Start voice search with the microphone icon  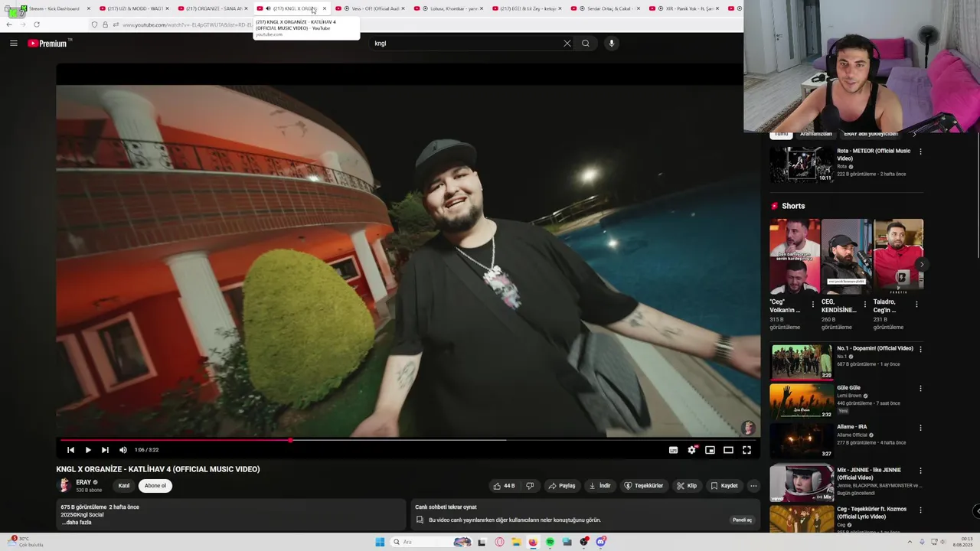point(611,43)
